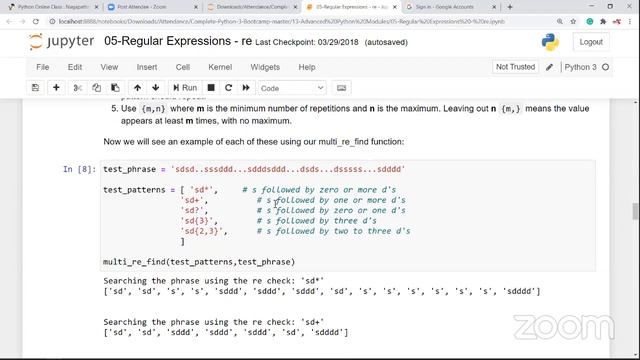The image size is (640, 360).
Task: Select the In [8] cell prompt
Action: pos(79,169)
